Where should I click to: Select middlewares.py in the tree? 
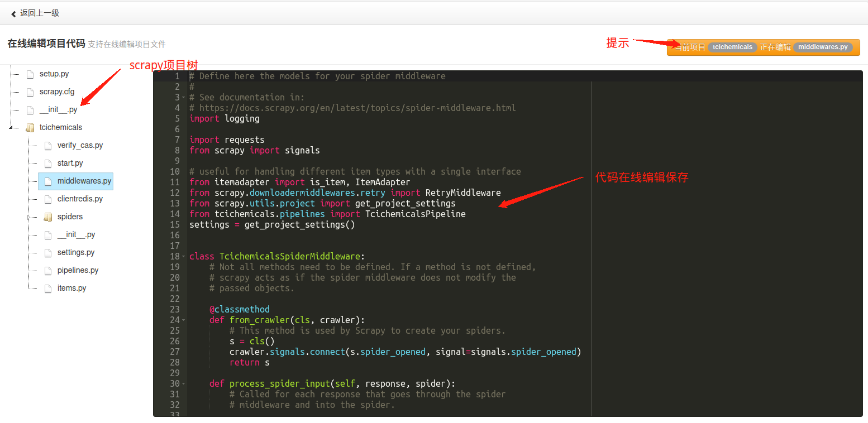coord(84,181)
